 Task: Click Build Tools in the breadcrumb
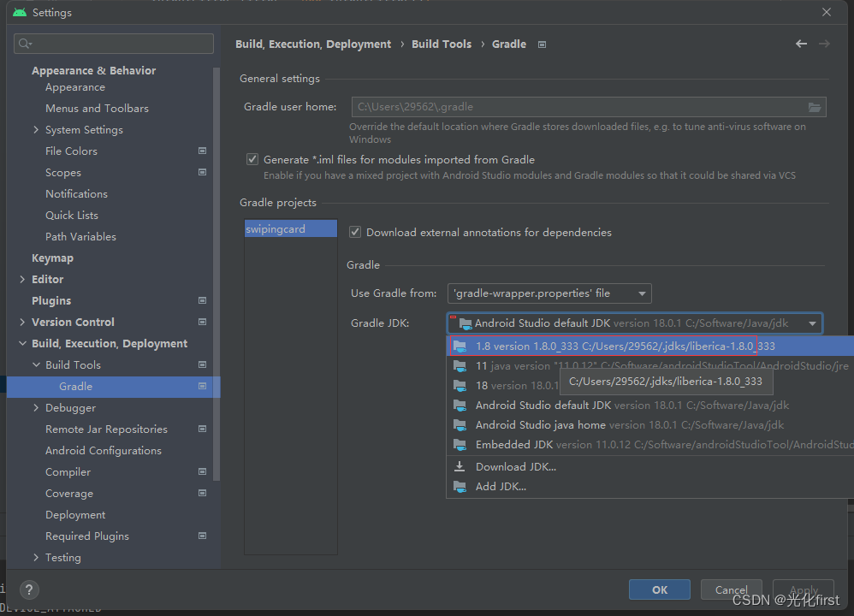(442, 44)
